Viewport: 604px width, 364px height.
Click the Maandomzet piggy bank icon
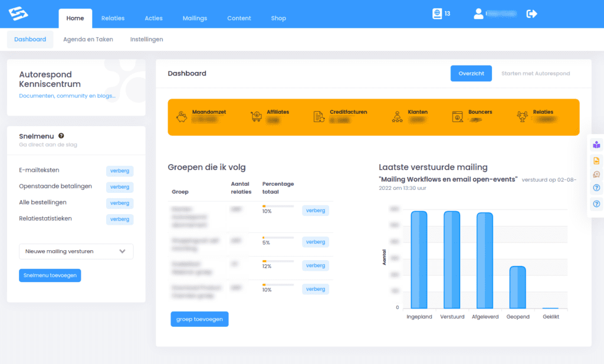pos(182,116)
